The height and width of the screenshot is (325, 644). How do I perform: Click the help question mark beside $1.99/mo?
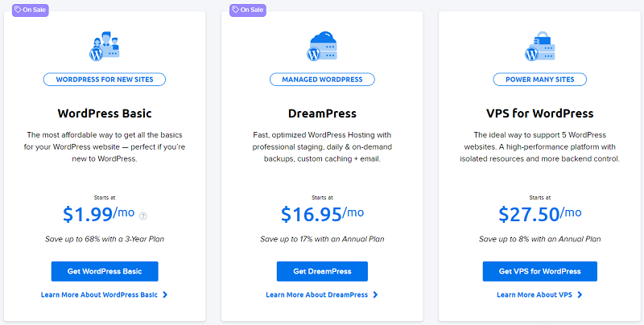click(143, 216)
